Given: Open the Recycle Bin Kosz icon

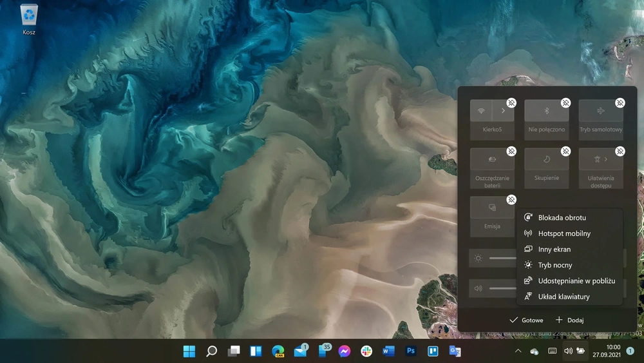Looking at the screenshot, I should point(29,20).
